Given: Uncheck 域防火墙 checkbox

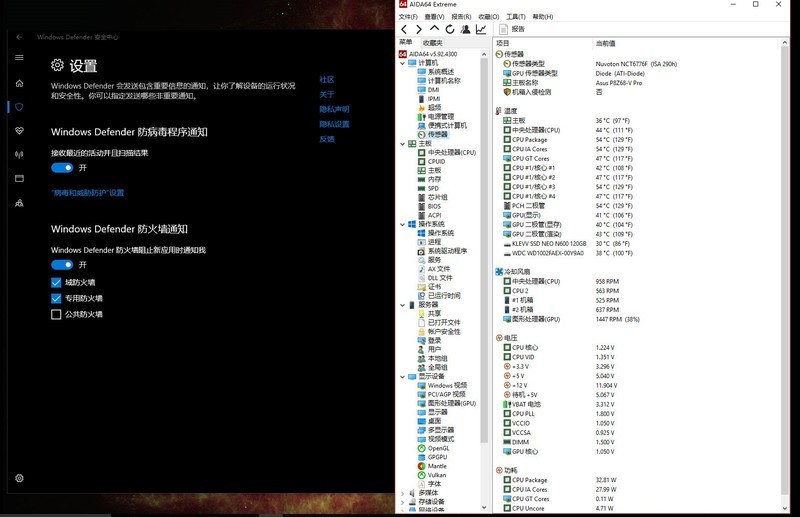Looking at the screenshot, I should tap(56, 282).
